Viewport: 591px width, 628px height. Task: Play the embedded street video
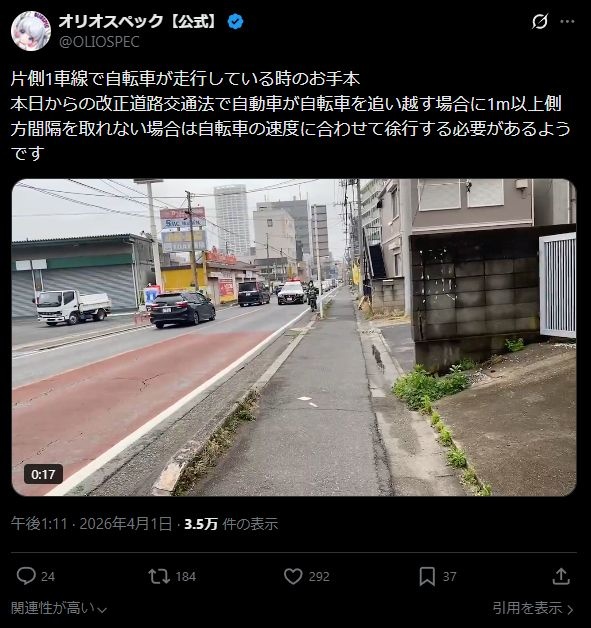coord(294,337)
